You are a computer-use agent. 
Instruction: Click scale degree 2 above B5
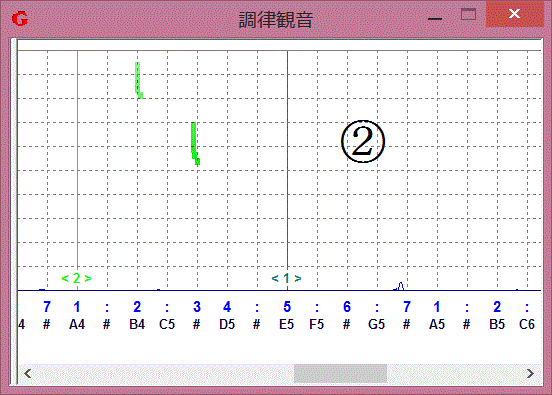click(497, 307)
